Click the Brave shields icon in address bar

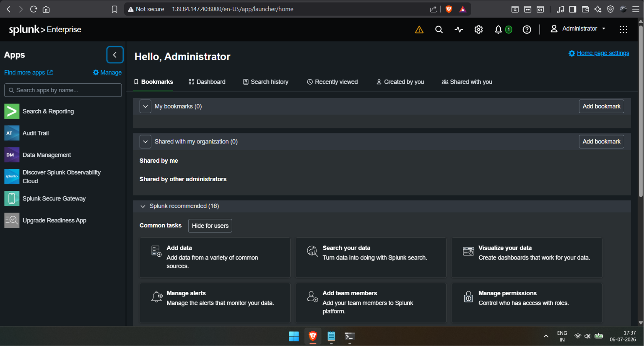point(449,9)
